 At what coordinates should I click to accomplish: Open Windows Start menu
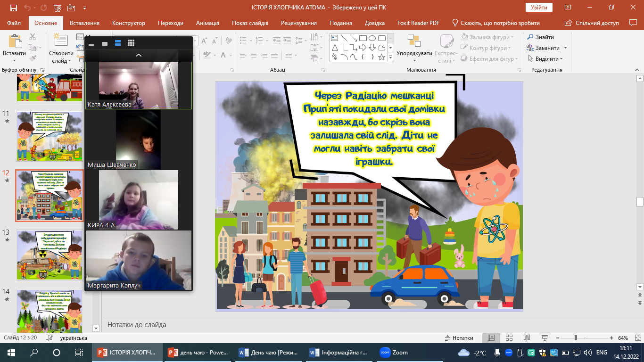[11, 353]
